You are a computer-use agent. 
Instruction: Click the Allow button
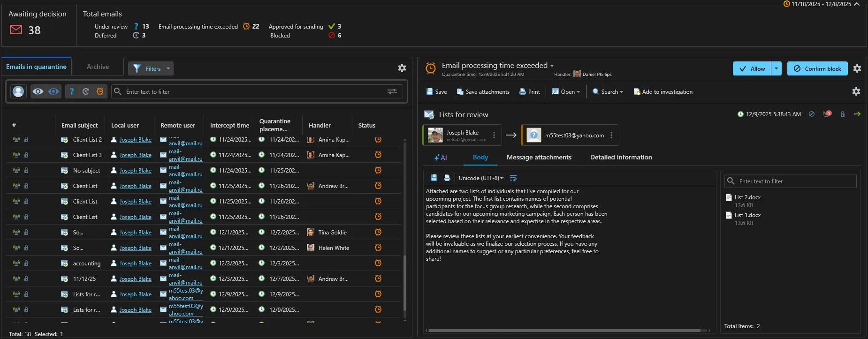tap(752, 68)
